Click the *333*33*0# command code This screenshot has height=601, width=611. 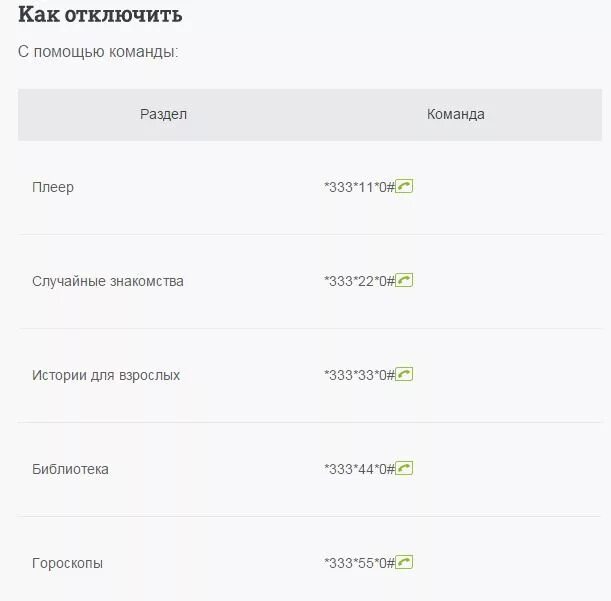pyautogui.click(x=359, y=375)
